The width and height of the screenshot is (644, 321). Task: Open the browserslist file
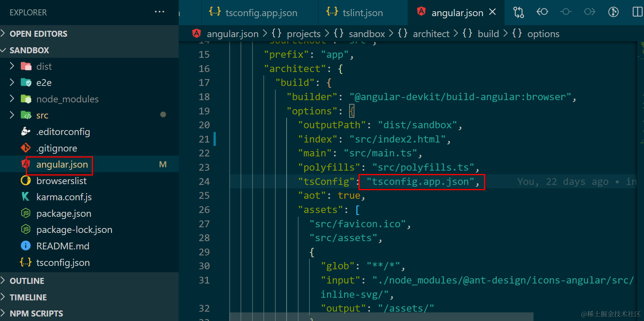pos(89,181)
